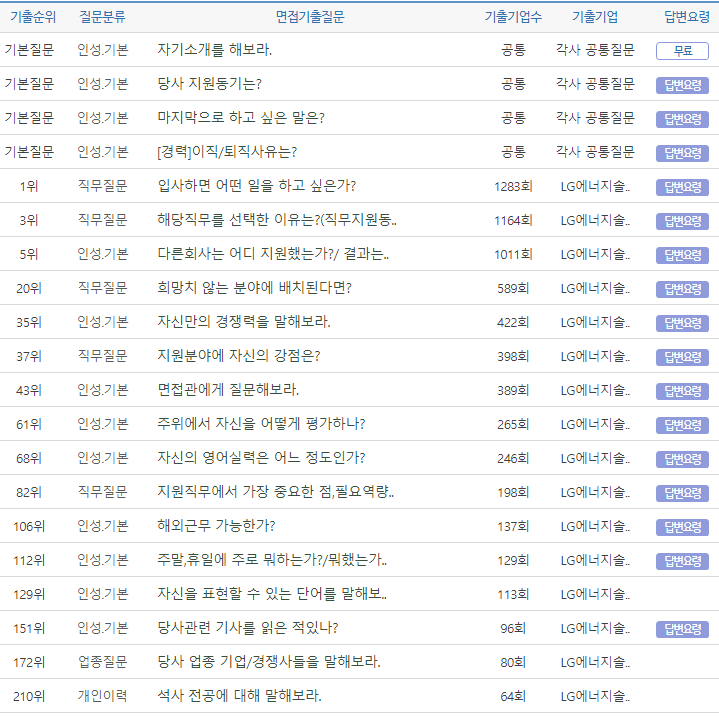
Task: Click question 당사 업종 기업/경쟁사들을 말해보라
Action: 269,662
